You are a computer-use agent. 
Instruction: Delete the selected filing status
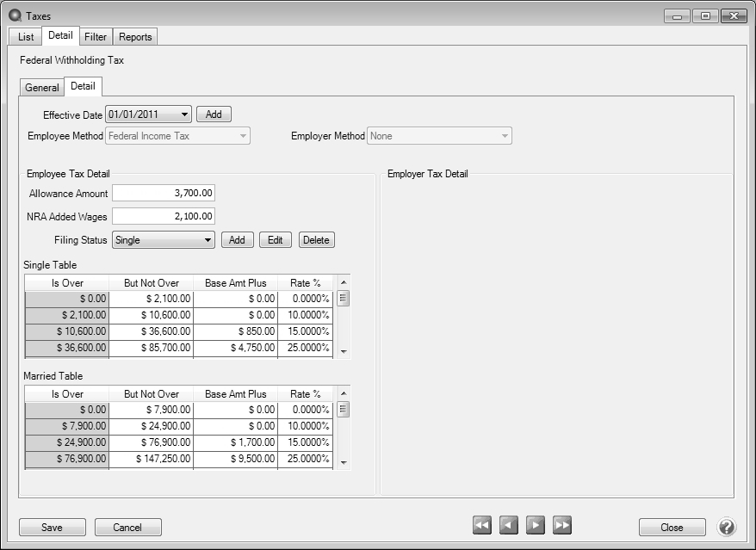click(316, 240)
